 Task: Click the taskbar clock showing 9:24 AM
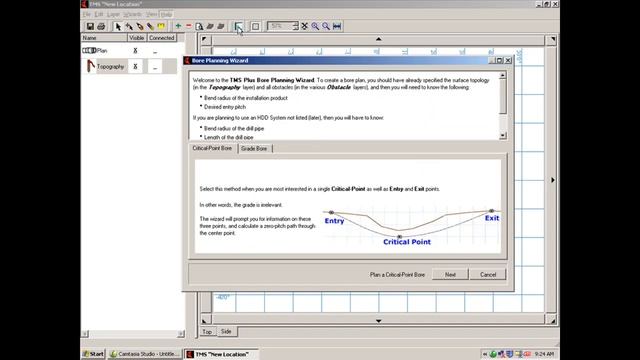(544, 354)
